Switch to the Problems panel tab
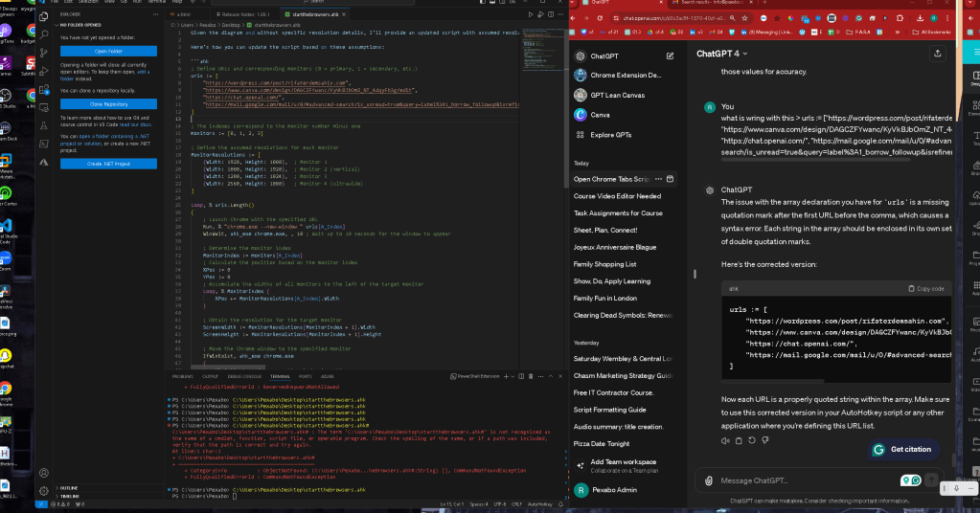 click(183, 376)
